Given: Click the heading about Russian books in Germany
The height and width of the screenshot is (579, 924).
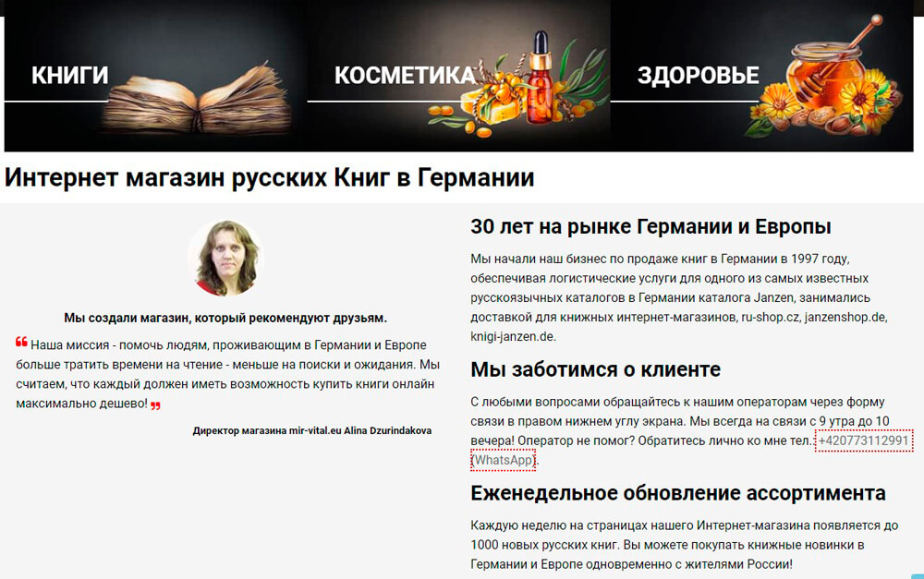Looking at the screenshot, I should coord(270,177).
